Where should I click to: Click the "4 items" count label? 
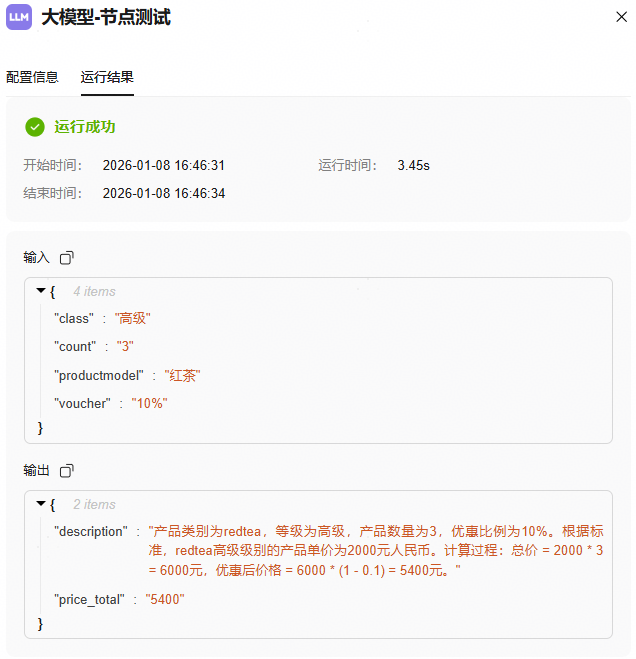click(x=94, y=292)
